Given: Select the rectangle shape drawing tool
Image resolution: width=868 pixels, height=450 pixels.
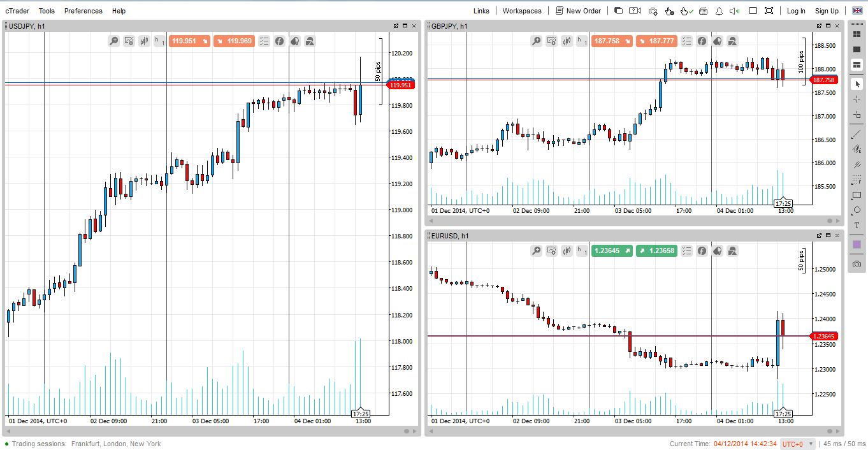Looking at the screenshot, I should (857, 196).
